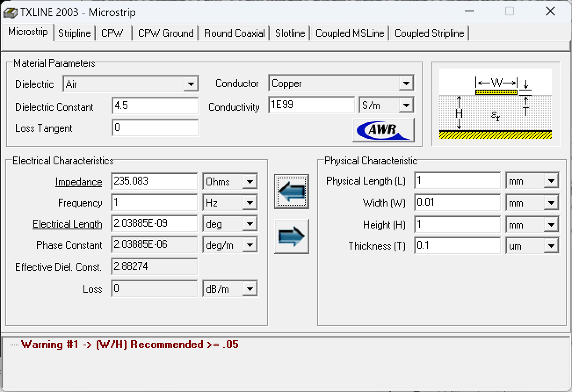The width and height of the screenshot is (572, 392).
Task: Close the TXLINE window
Action: click(550, 11)
